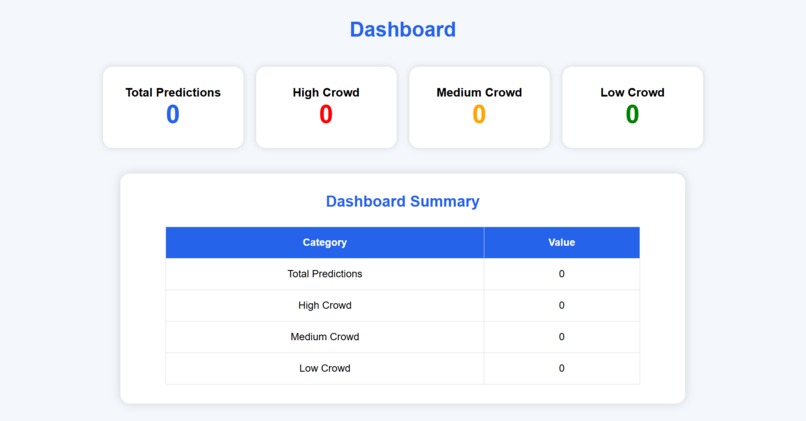Select the Total Predictions card

tap(173, 107)
